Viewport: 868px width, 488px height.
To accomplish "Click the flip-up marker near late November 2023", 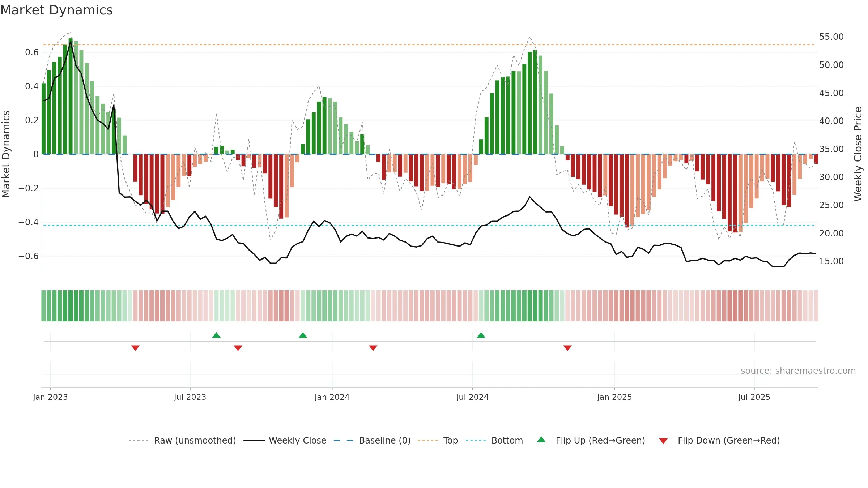I will pos(303,335).
